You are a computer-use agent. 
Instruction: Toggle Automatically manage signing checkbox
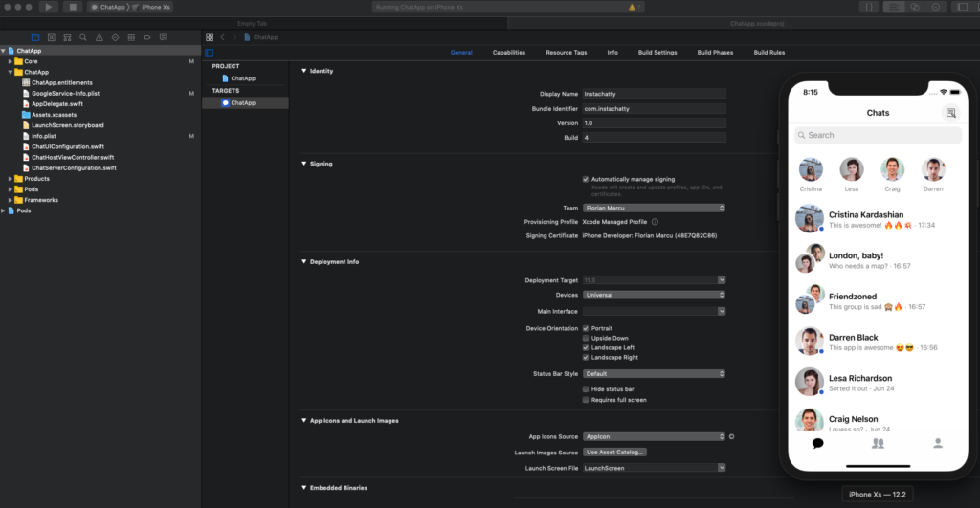coord(586,179)
